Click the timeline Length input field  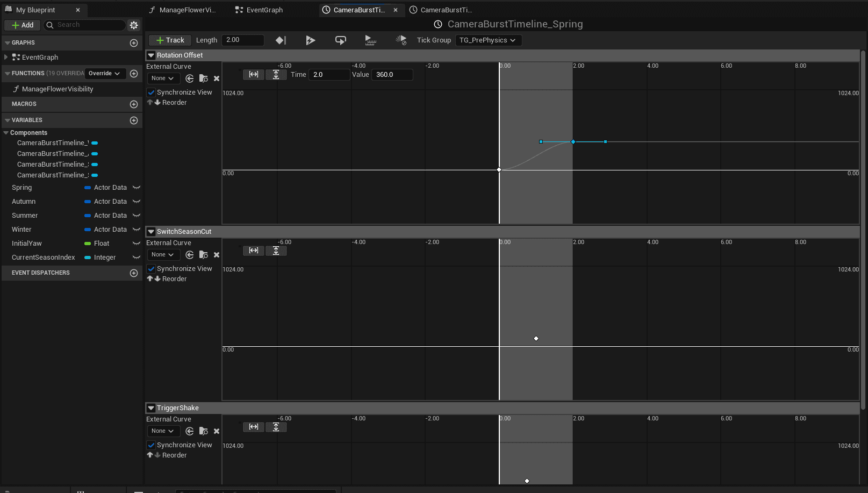point(243,40)
